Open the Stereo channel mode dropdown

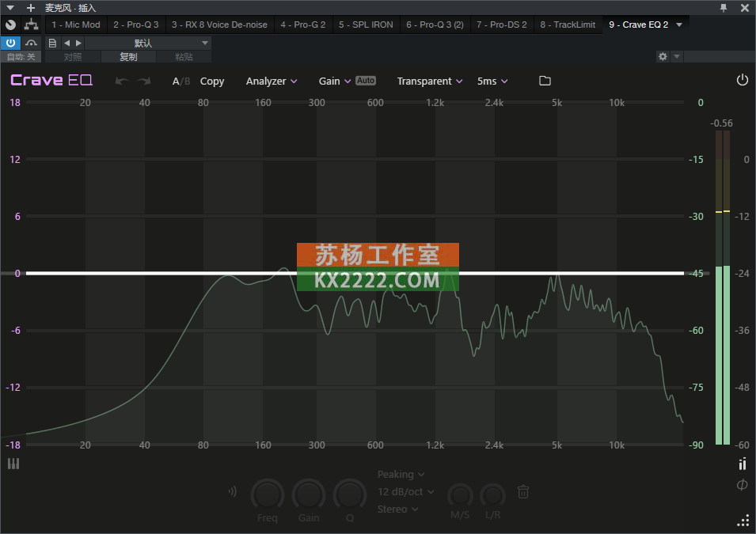click(397, 509)
